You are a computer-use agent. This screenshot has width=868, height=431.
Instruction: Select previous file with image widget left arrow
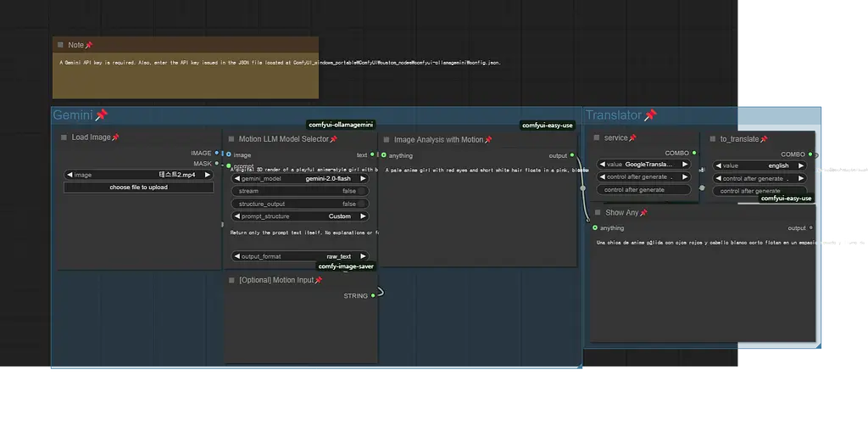pyautogui.click(x=70, y=175)
